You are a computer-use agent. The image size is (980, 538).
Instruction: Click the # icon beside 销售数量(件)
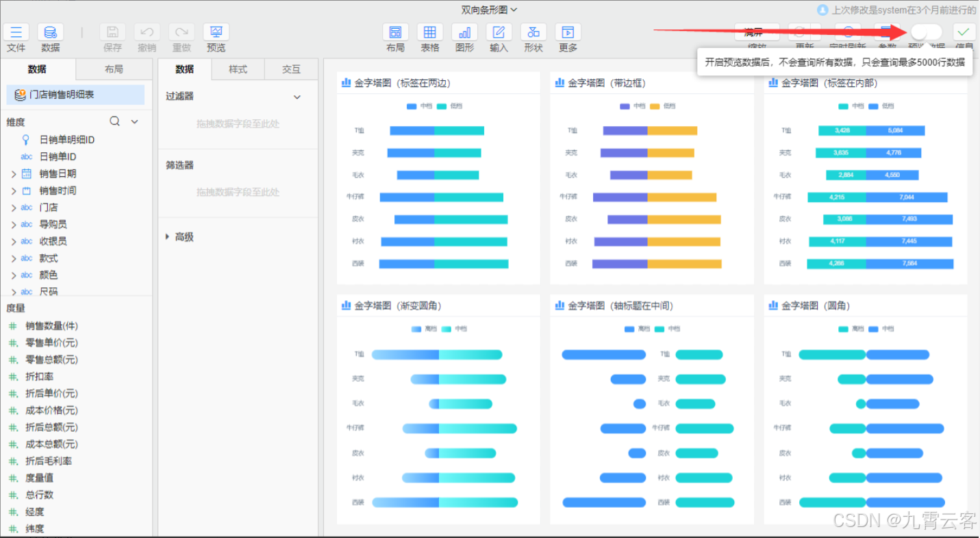point(12,326)
